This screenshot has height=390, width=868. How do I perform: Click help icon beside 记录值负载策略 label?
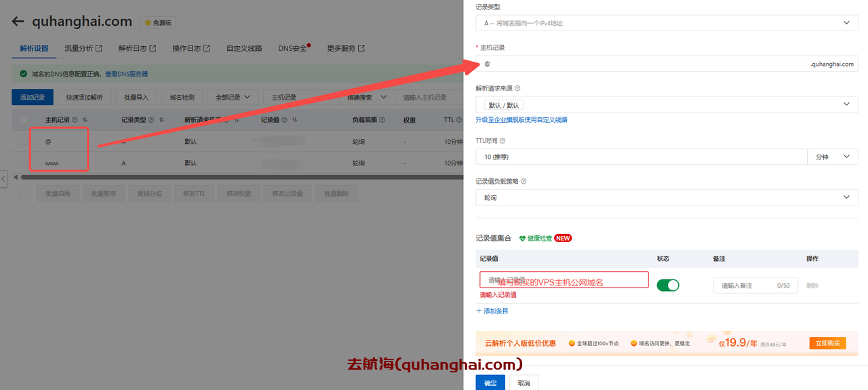tap(524, 182)
